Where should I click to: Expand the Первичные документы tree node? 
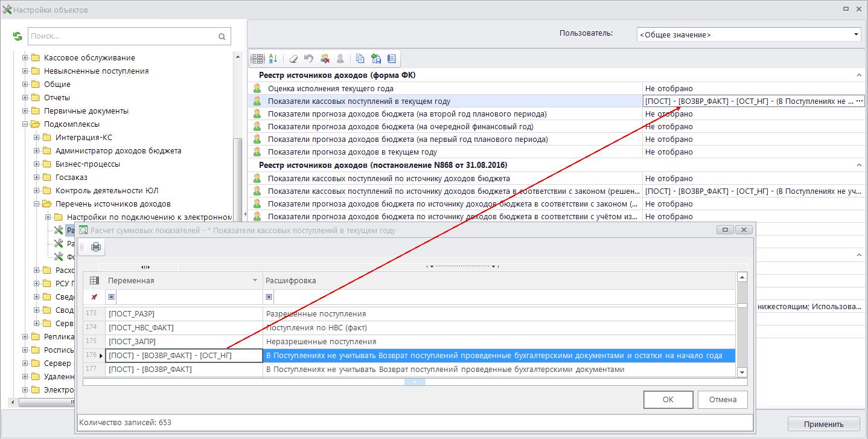click(x=25, y=111)
